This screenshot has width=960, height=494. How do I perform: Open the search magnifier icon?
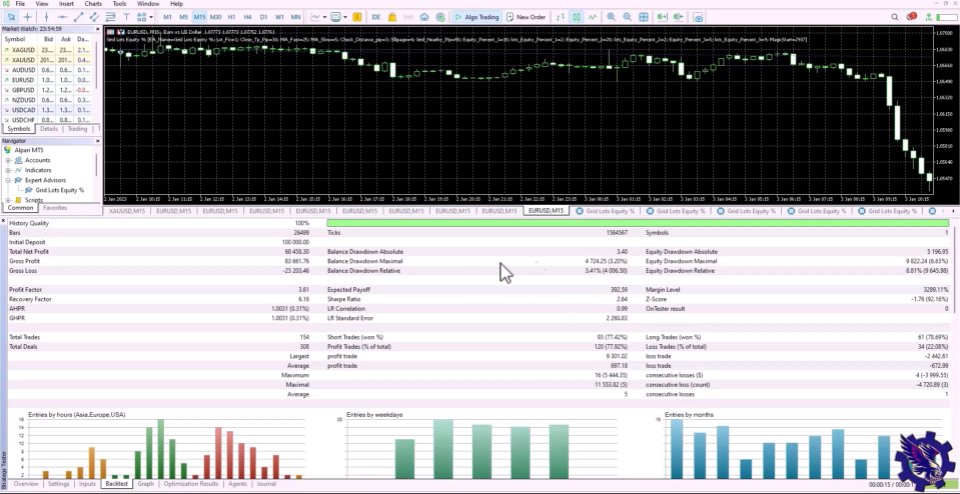895,17
